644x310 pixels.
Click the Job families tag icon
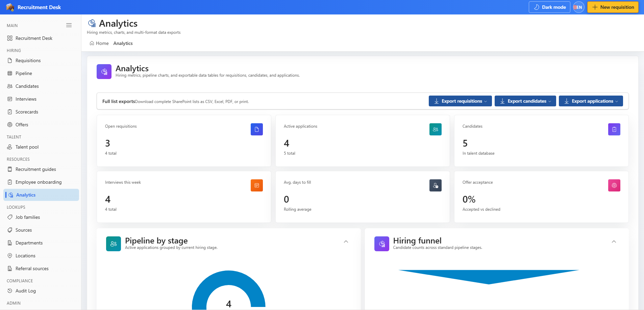10,217
